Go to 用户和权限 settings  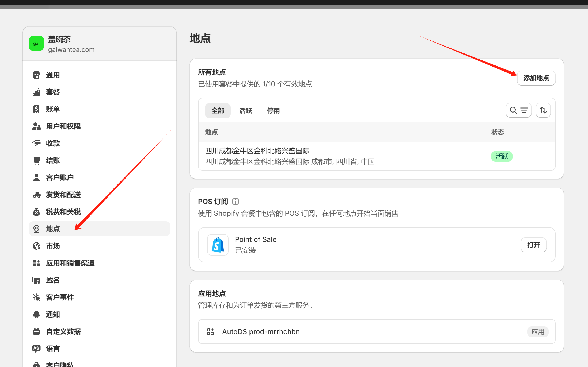click(x=63, y=126)
